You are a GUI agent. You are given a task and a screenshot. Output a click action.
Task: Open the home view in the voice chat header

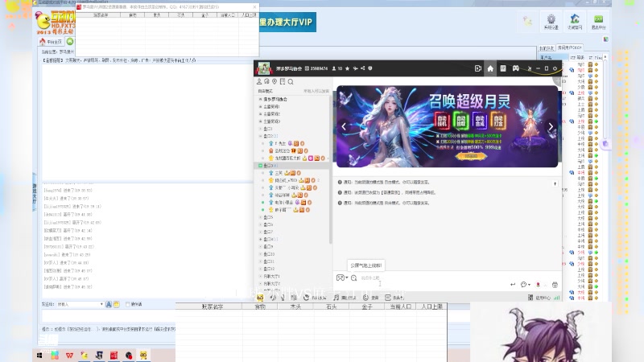coord(490,68)
